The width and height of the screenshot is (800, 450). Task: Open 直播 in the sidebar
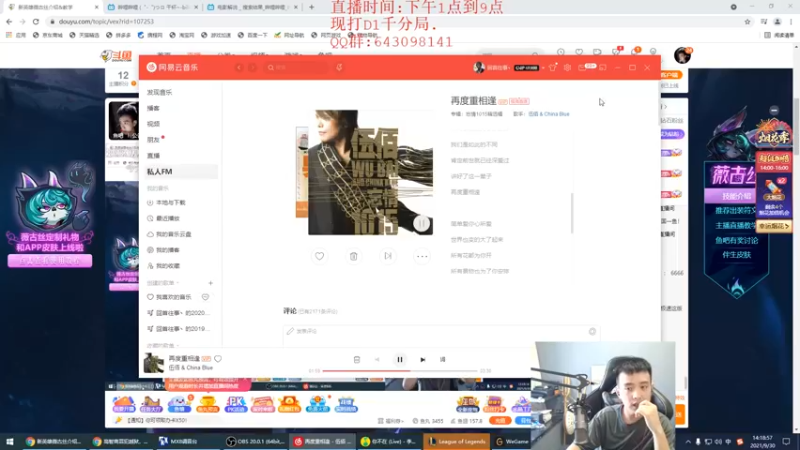153,156
